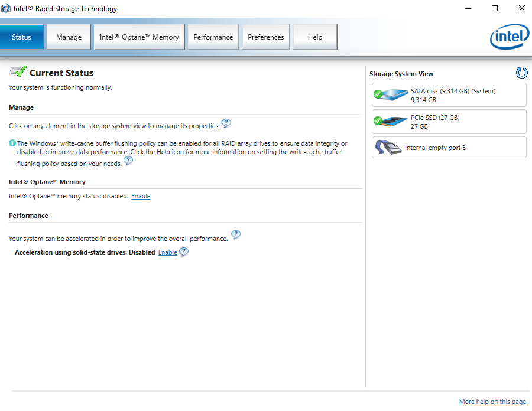Screen dimensions: 532x411
Task: Click the 27 GB capacity under PCIe SSD
Action: pyautogui.click(x=419, y=126)
